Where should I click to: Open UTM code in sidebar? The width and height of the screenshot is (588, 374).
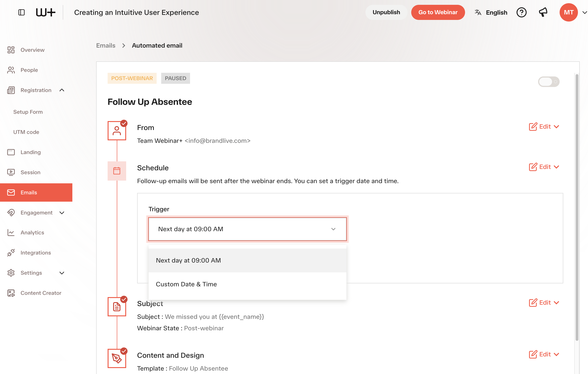(26, 132)
